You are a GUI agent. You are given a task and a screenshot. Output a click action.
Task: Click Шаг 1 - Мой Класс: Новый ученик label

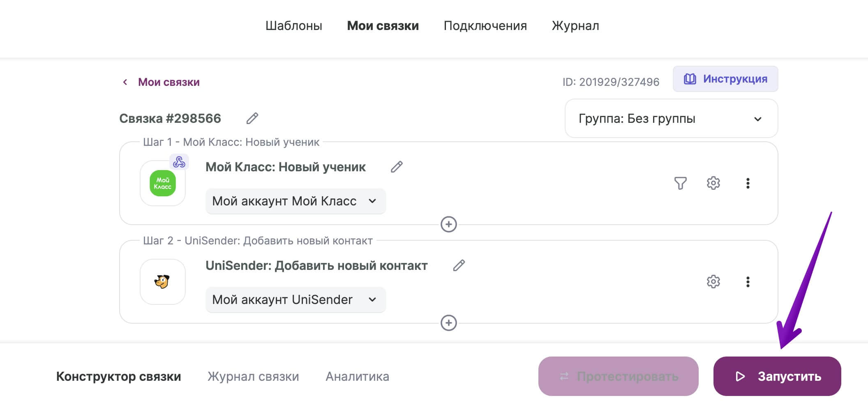click(231, 142)
